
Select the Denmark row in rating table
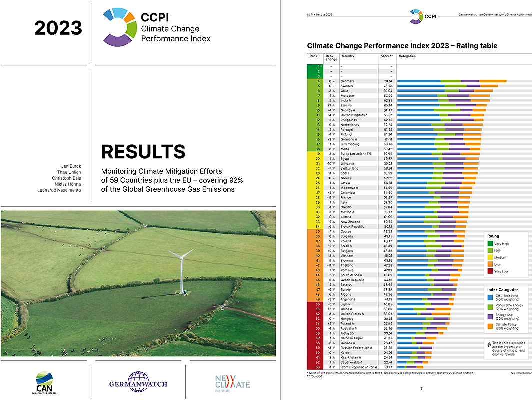click(347, 81)
